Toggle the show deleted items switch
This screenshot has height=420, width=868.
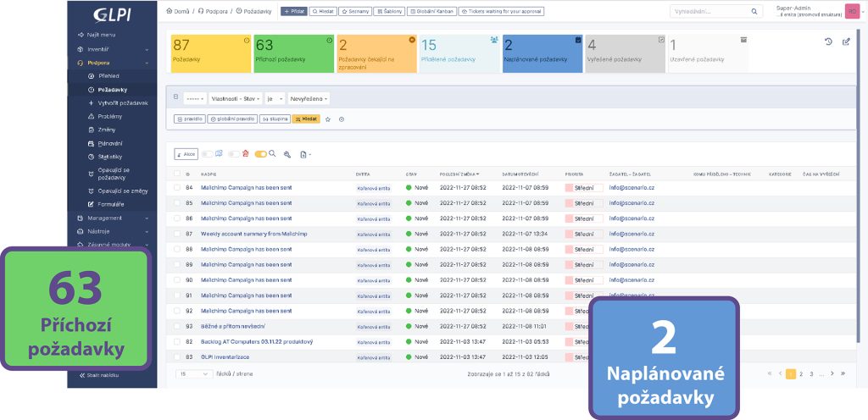coord(236,154)
